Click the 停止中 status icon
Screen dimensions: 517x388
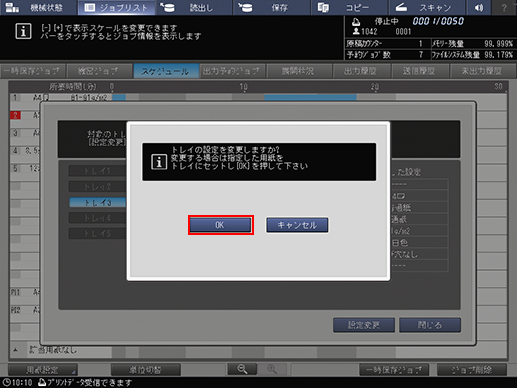tap(356, 22)
